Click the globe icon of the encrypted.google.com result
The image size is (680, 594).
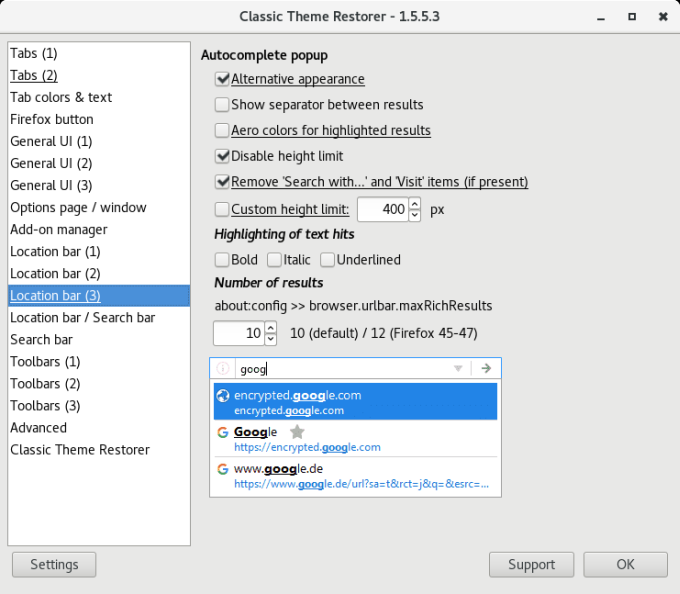point(223,395)
